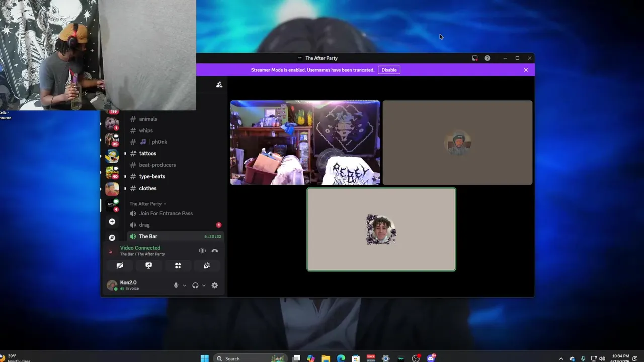The image size is (644, 362).
Task: Open Discord inbox icon in title bar
Action: [x=474, y=58]
